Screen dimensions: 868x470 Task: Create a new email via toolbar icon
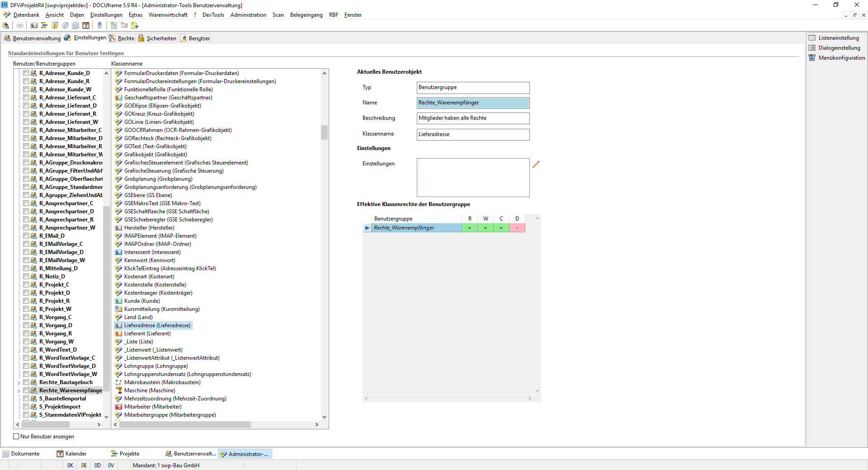[124, 25]
